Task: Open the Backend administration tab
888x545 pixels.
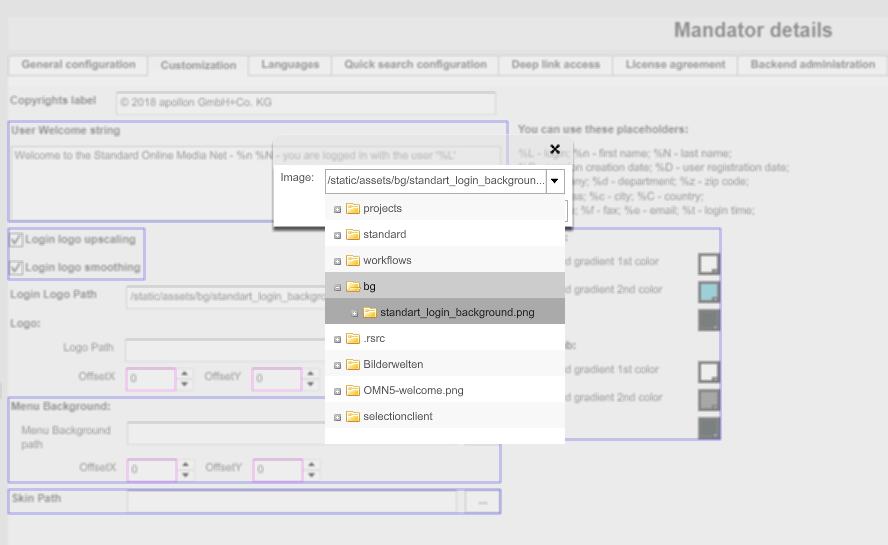Action: 812,65
